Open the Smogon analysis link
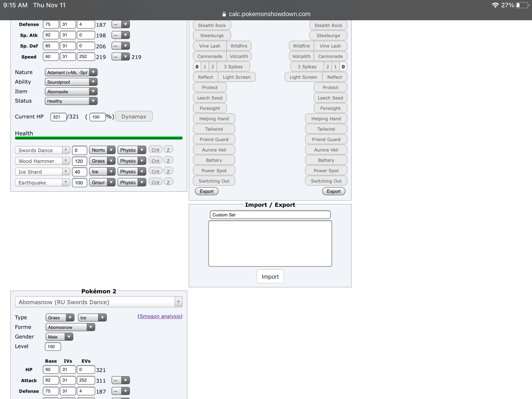This screenshot has height=399, width=532. tap(160, 316)
